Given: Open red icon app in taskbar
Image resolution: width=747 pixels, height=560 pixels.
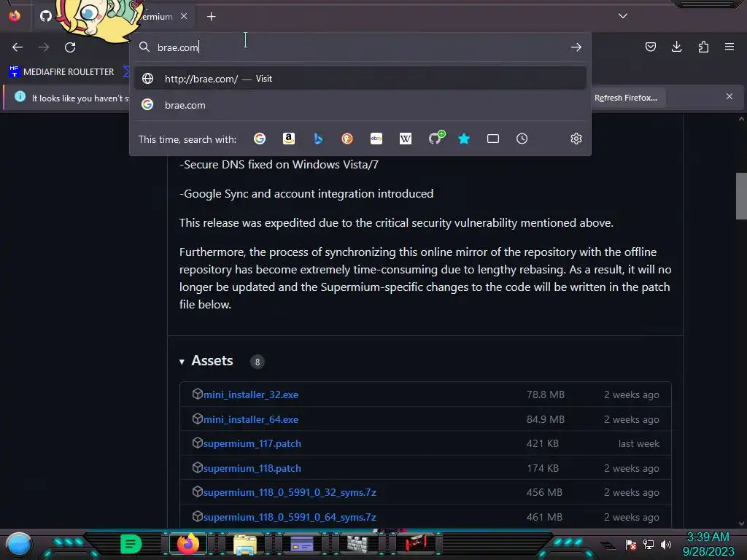Looking at the screenshot, I should pos(415,543).
